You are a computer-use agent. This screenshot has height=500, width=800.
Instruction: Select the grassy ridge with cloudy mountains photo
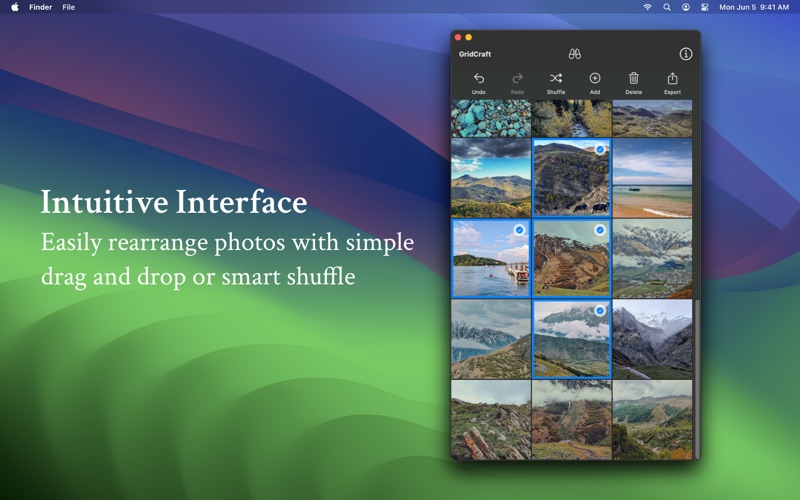pos(491,339)
